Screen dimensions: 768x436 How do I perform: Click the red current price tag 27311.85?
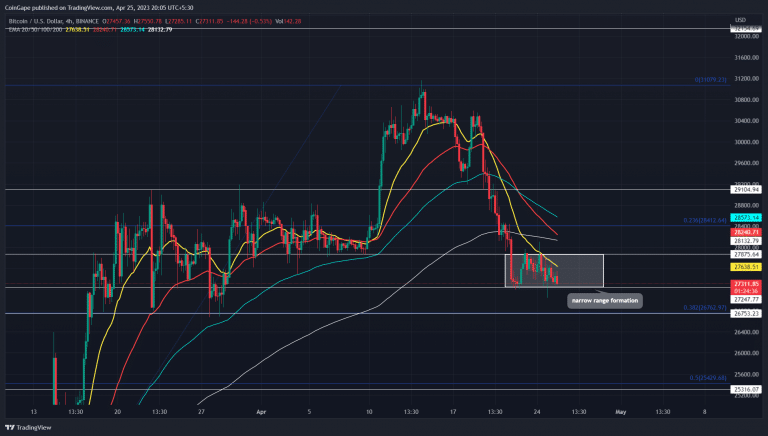tap(745, 283)
